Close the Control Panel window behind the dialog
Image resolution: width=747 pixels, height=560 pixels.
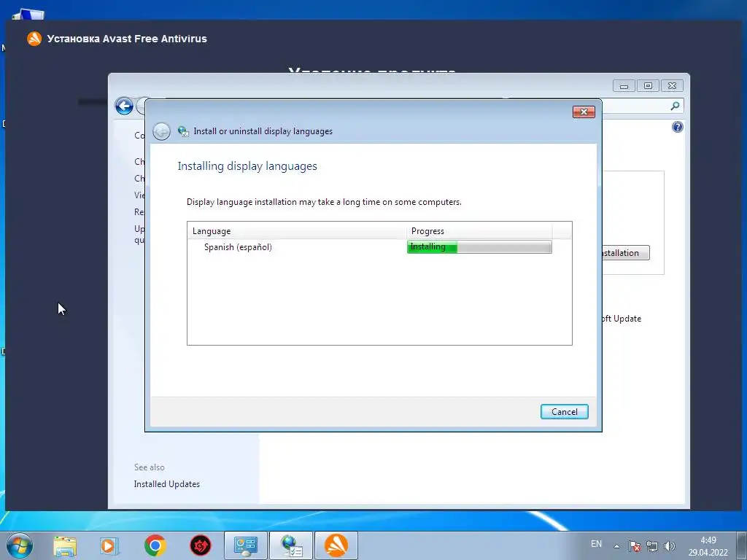tap(672, 86)
